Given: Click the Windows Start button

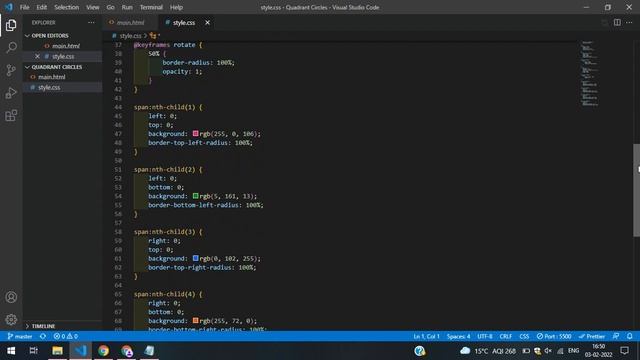Looking at the screenshot, I should [11, 351].
